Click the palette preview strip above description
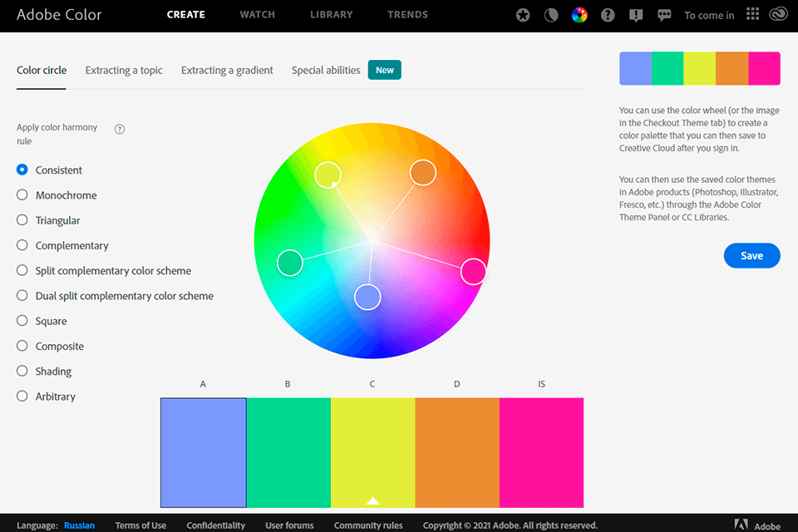 click(x=700, y=68)
